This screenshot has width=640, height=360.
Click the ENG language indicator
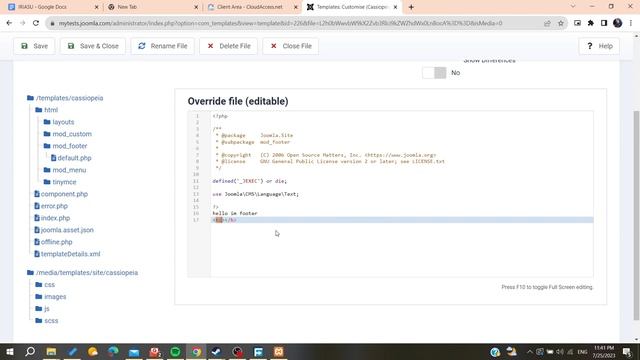pyautogui.click(x=582, y=352)
